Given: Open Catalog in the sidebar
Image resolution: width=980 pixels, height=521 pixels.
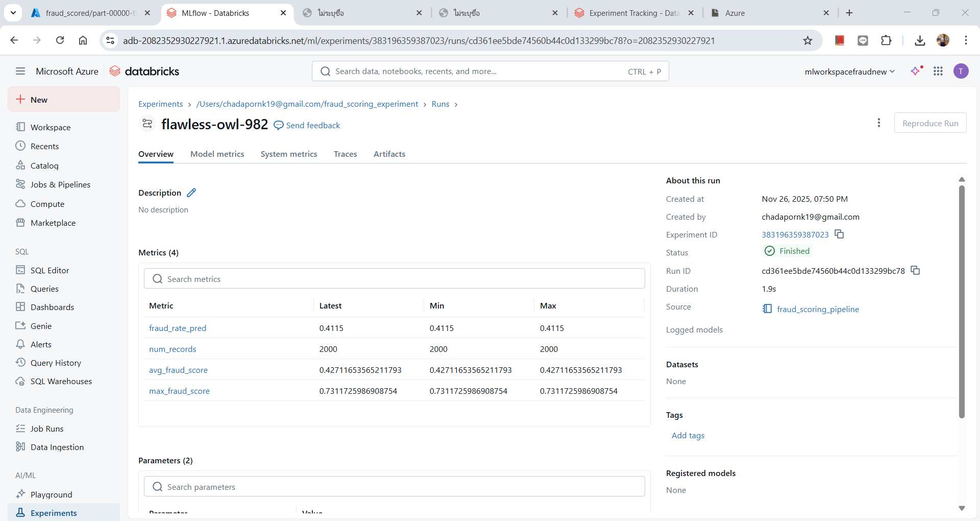Looking at the screenshot, I should tap(64, 165).
